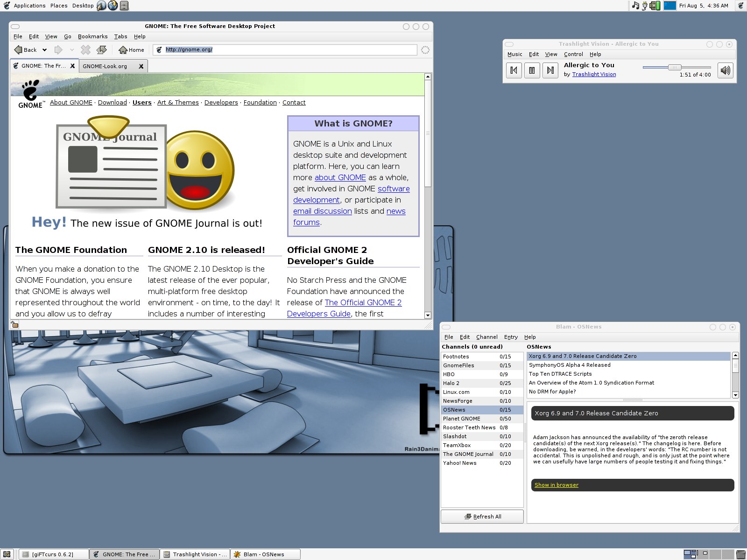Click the volume speaker icon
The image size is (747, 560).
(x=725, y=70)
